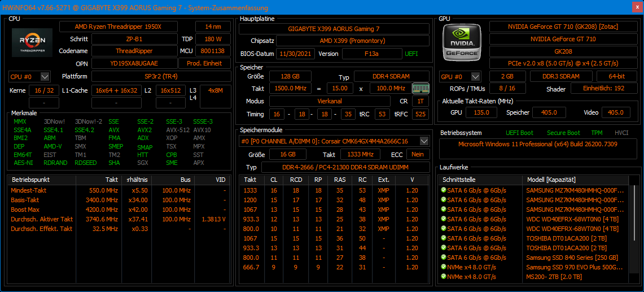Screen dimensions: 644x292
Task: Open the CPU #0 selector dropdown
Action: click(x=45, y=76)
